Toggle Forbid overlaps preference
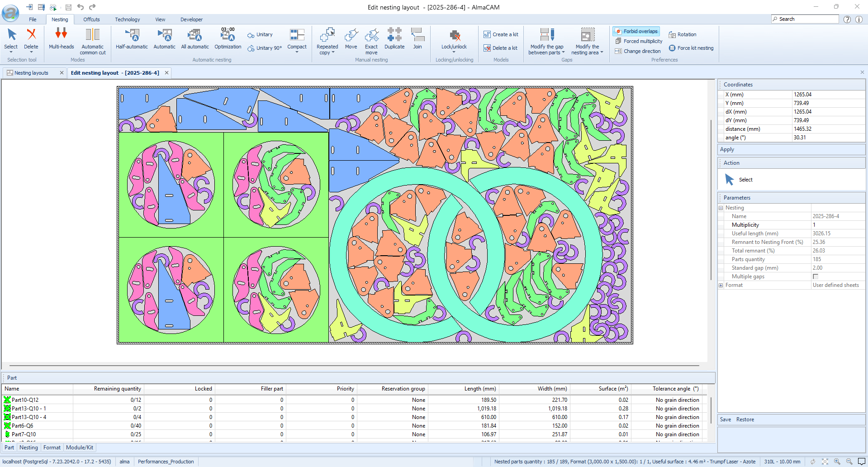Image resolution: width=868 pixels, height=467 pixels. coord(636,31)
